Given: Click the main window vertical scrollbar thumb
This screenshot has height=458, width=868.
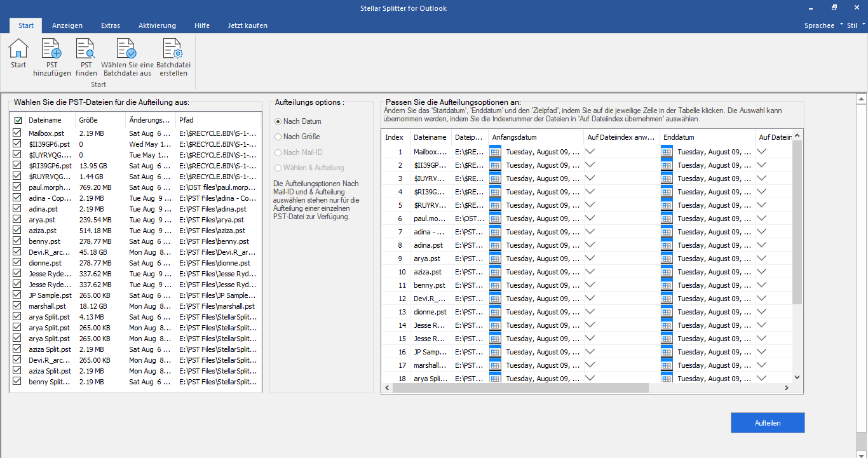Looking at the screenshot, I should (862, 268).
